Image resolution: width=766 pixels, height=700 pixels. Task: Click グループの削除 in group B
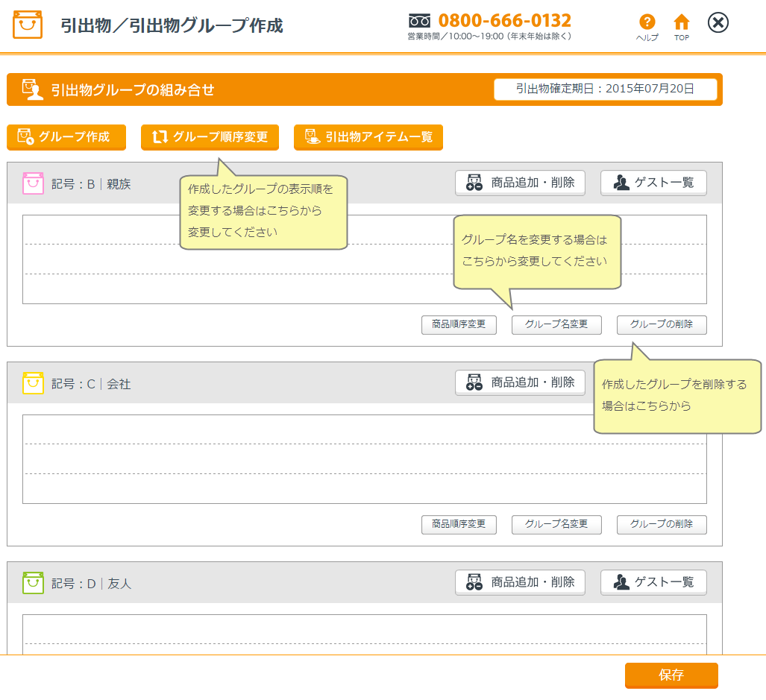tap(661, 324)
